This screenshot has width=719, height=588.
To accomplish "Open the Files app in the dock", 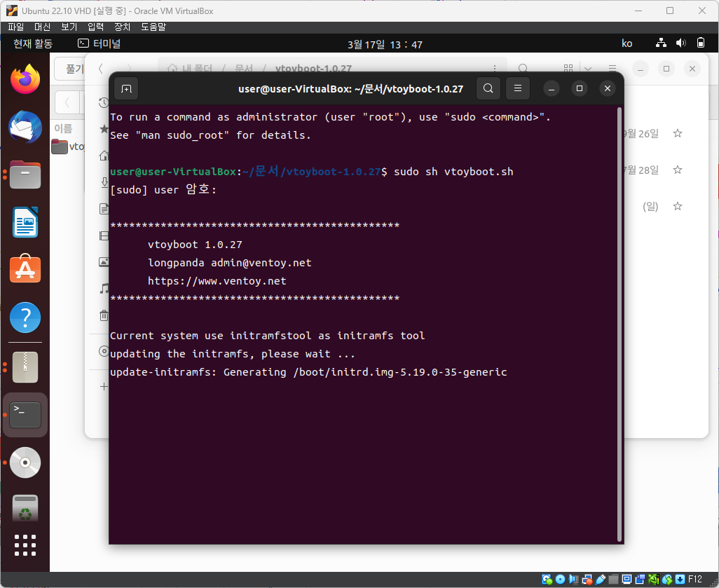I will [x=25, y=175].
